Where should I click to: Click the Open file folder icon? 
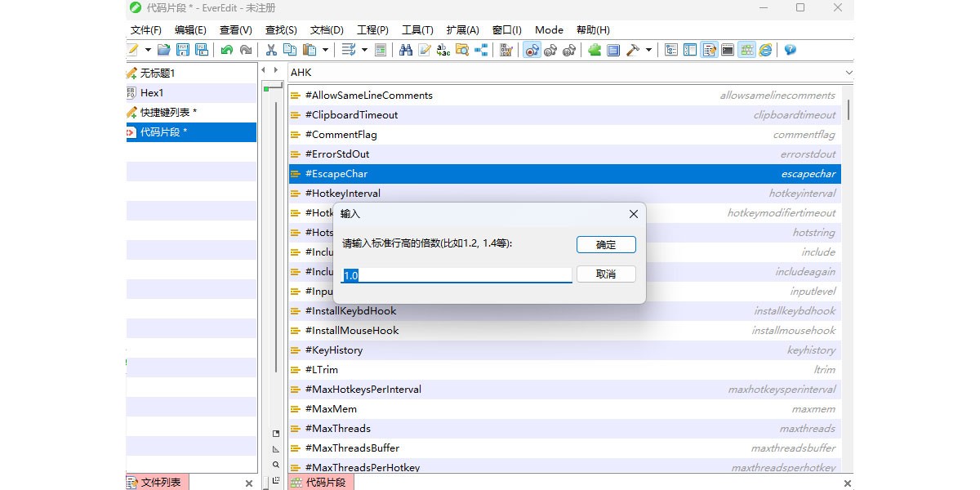click(x=164, y=50)
